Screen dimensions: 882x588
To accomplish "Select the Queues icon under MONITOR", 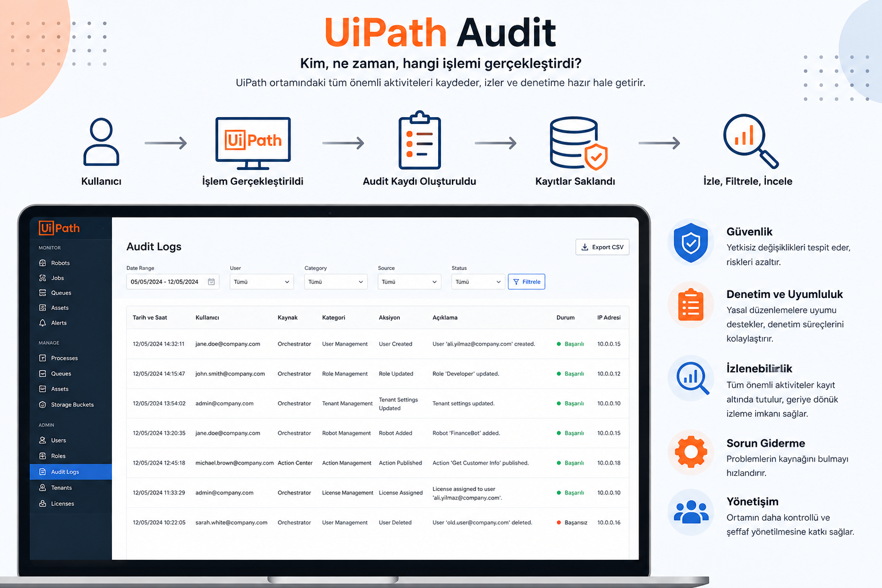I will (42, 293).
